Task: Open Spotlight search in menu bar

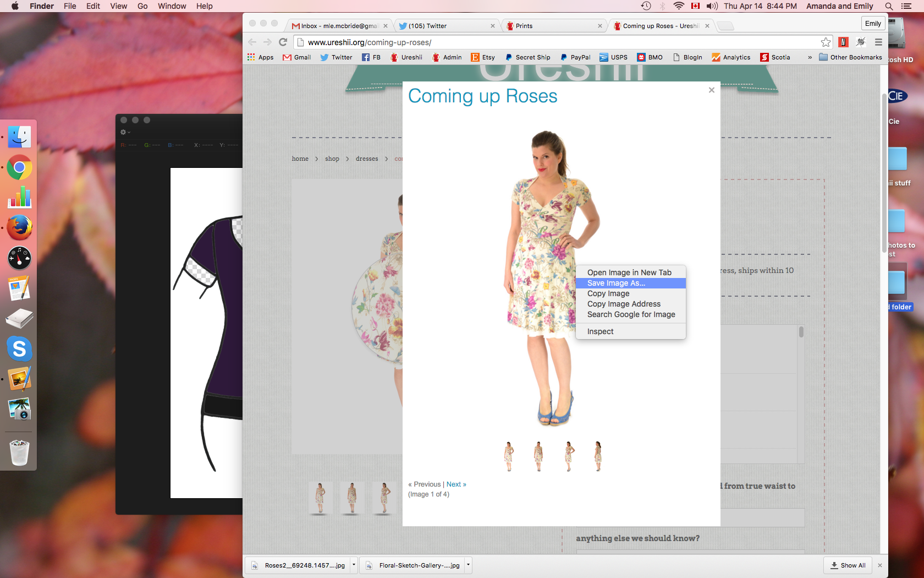Action: coord(889,6)
